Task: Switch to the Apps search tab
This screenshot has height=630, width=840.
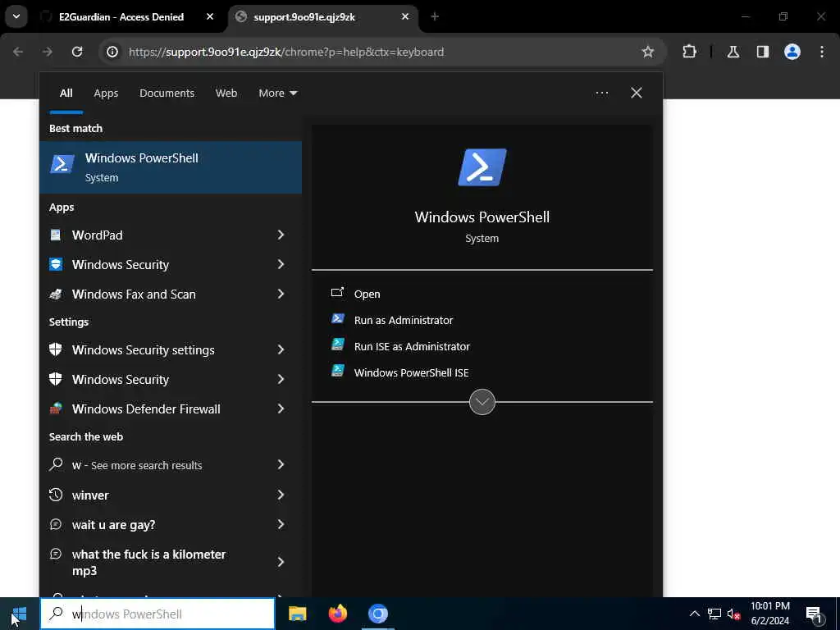Action: pos(106,94)
